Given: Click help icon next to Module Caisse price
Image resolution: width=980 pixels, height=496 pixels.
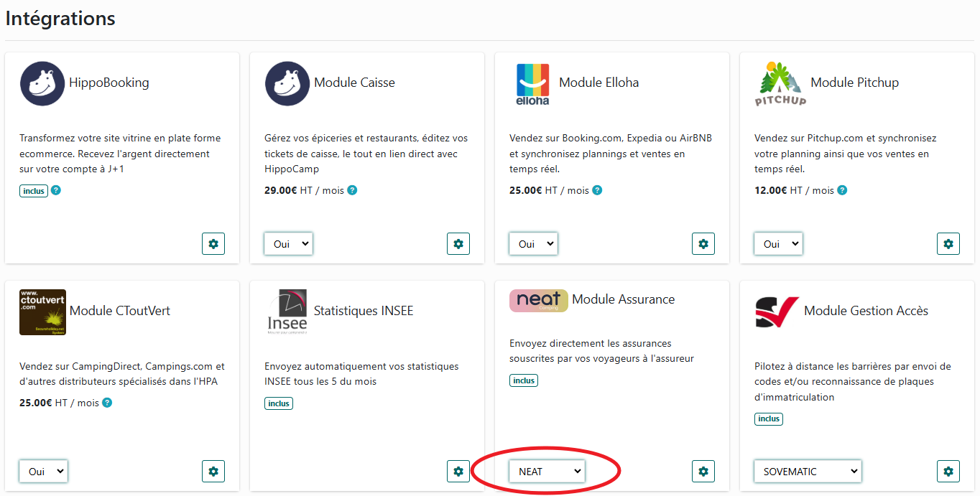Looking at the screenshot, I should [352, 190].
